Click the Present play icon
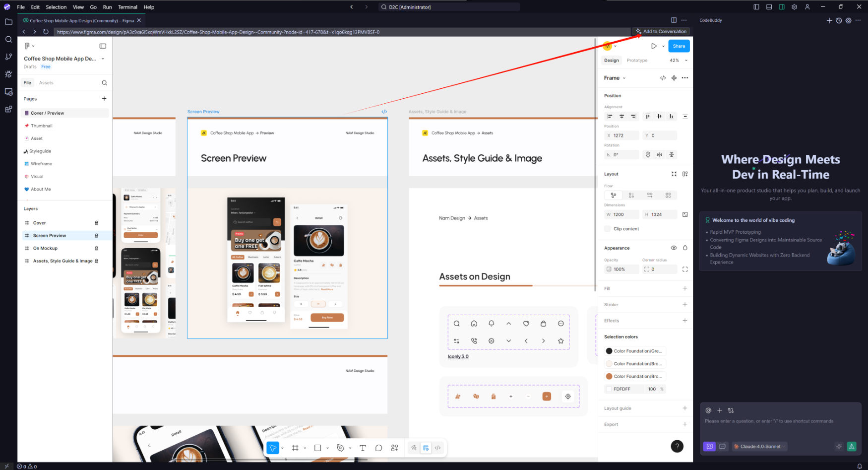The image size is (868, 470). (x=654, y=46)
